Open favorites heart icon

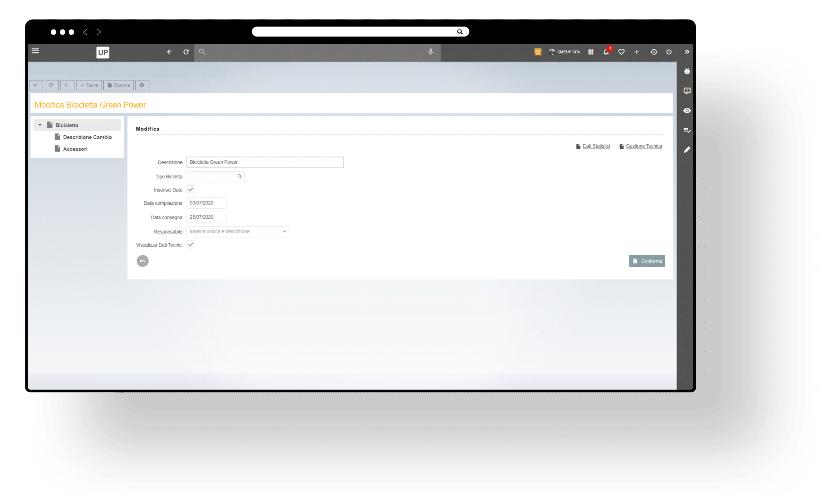click(x=621, y=52)
